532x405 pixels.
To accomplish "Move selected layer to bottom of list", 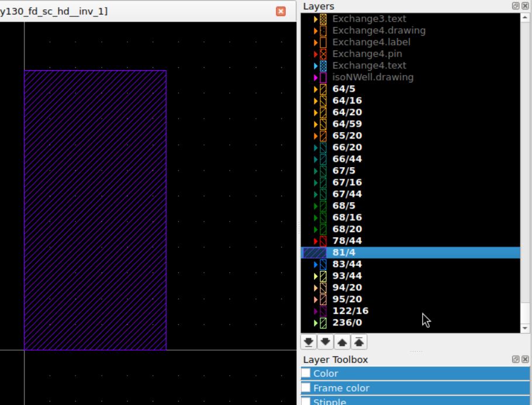I will [x=308, y=342].
